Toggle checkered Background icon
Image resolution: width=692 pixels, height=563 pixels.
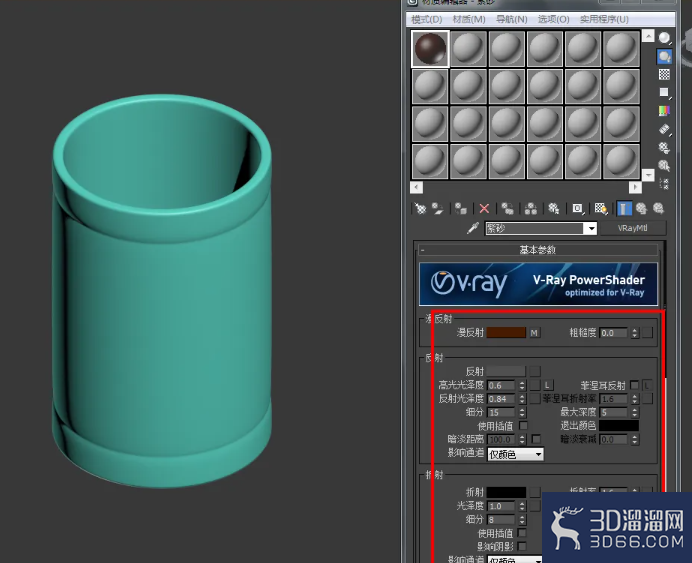[664, 75]
